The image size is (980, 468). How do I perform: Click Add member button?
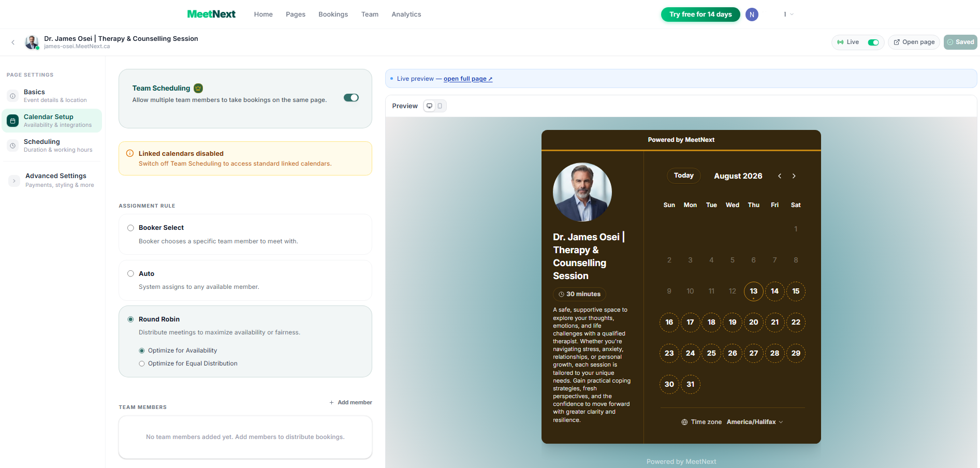(350, 402)
